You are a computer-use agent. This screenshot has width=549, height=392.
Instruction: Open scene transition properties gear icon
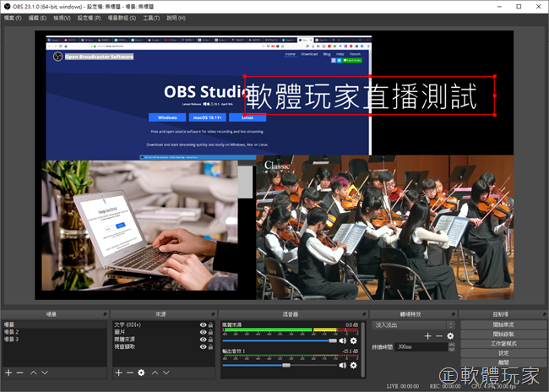450,335
